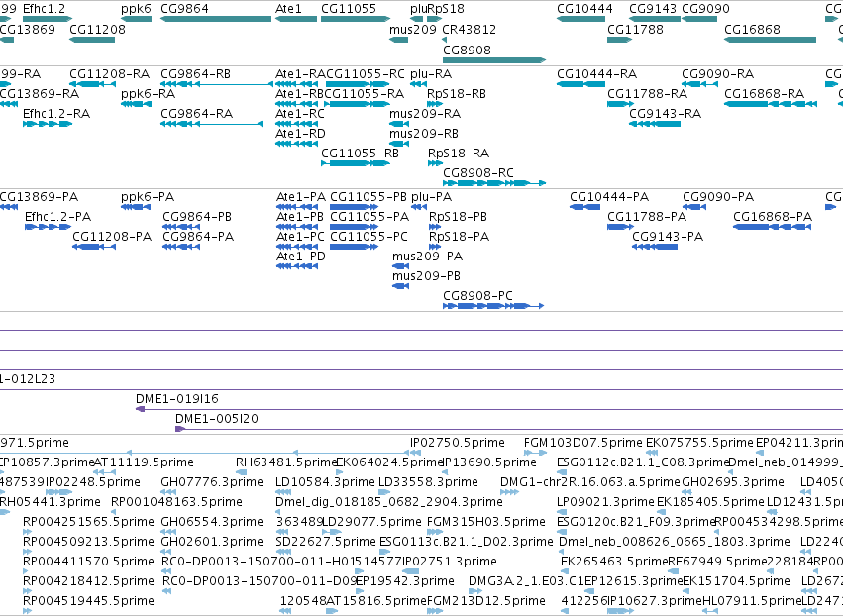Click the CG10444-RA transcript label
843x616 pixels.
coord(596,73)
